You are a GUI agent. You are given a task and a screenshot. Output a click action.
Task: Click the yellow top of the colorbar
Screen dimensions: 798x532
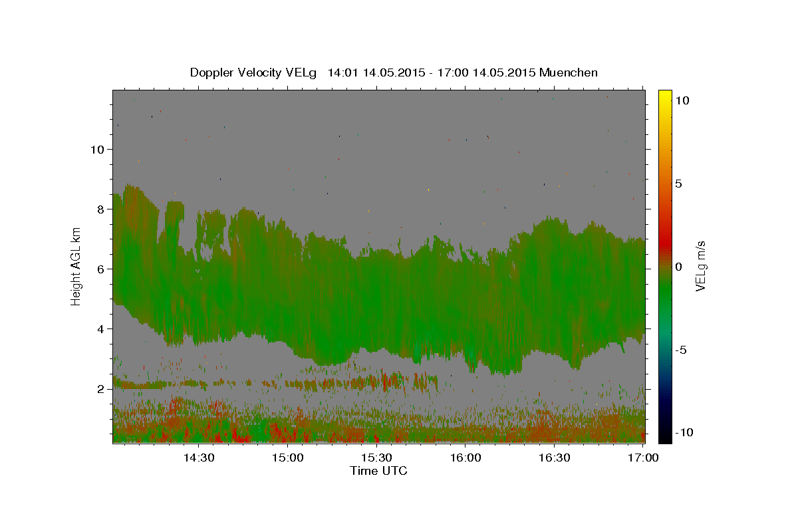pyautogui.click(x=664, y=96)
